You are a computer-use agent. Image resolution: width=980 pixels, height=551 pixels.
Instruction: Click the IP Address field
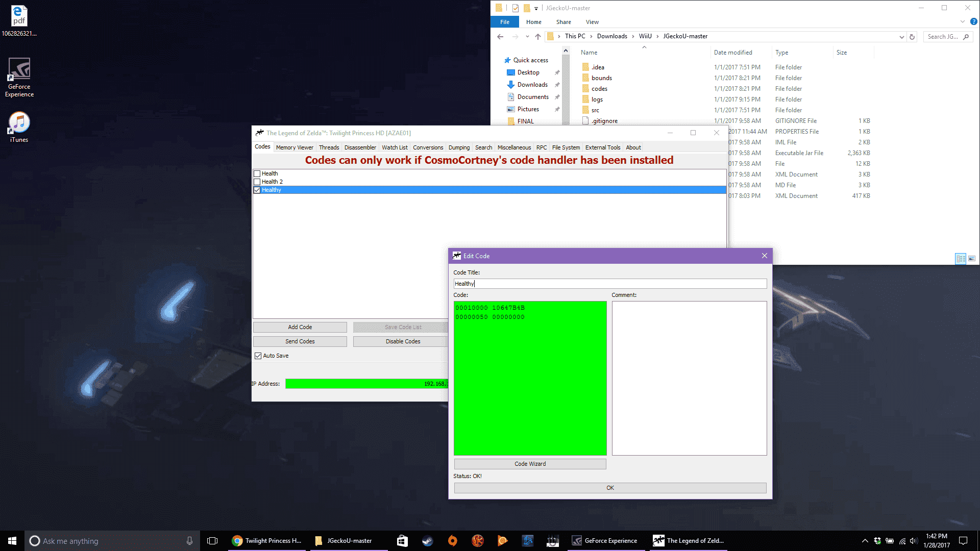tap(366, 384)
